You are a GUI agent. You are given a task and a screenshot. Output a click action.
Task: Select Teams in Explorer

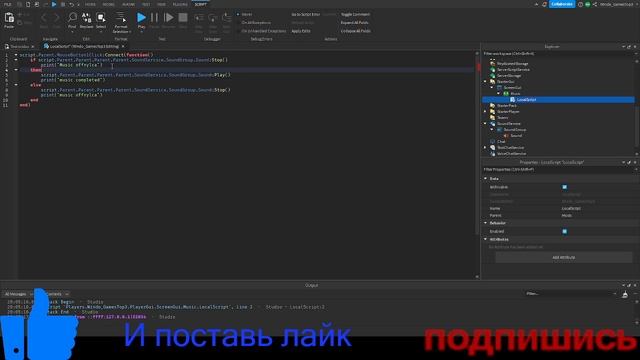(502, 118)
